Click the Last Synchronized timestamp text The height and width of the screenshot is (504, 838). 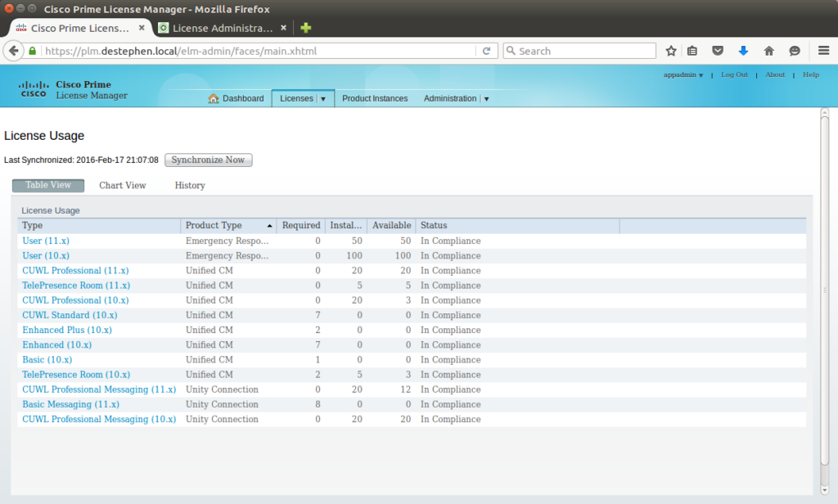point(81,160)
